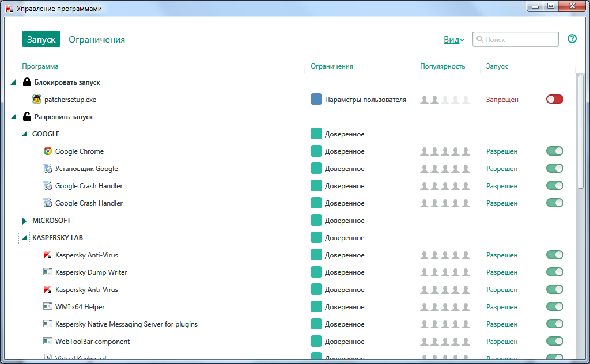
Task: Click the help question mark icon
Action: coord(572,39)
